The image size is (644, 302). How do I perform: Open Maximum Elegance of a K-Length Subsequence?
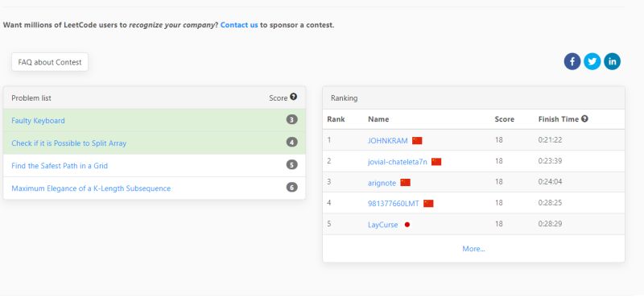[91, 188]
